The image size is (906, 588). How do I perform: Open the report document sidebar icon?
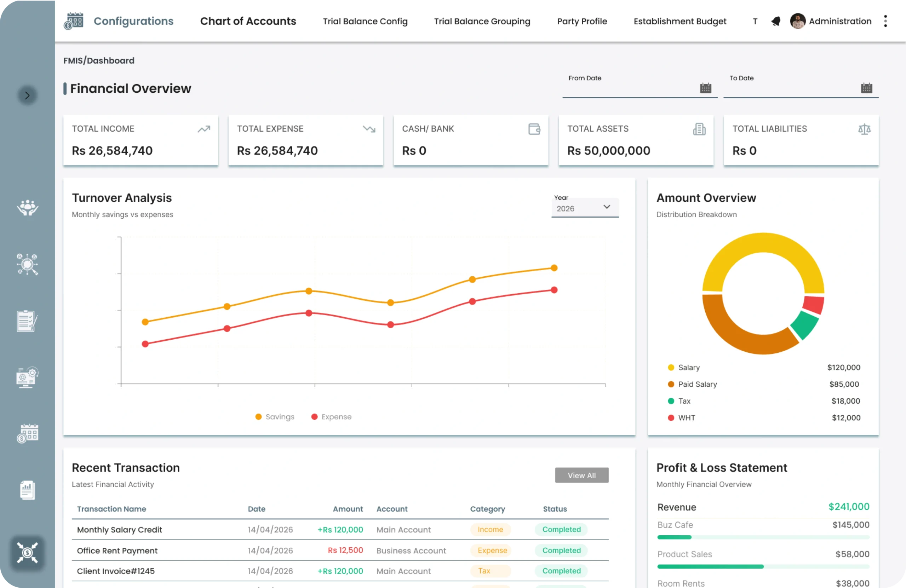pos(27,490)
